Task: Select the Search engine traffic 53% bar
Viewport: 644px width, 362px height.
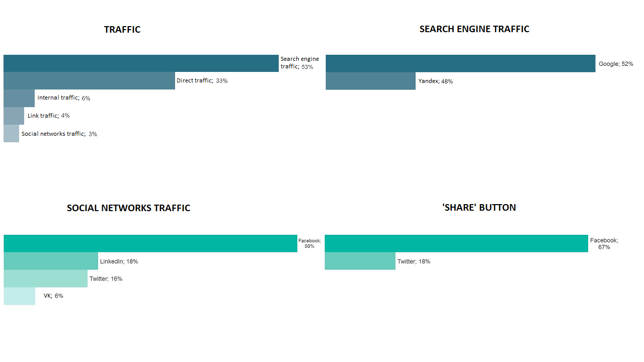Action: pyautogui.click(x=141, y=63)
